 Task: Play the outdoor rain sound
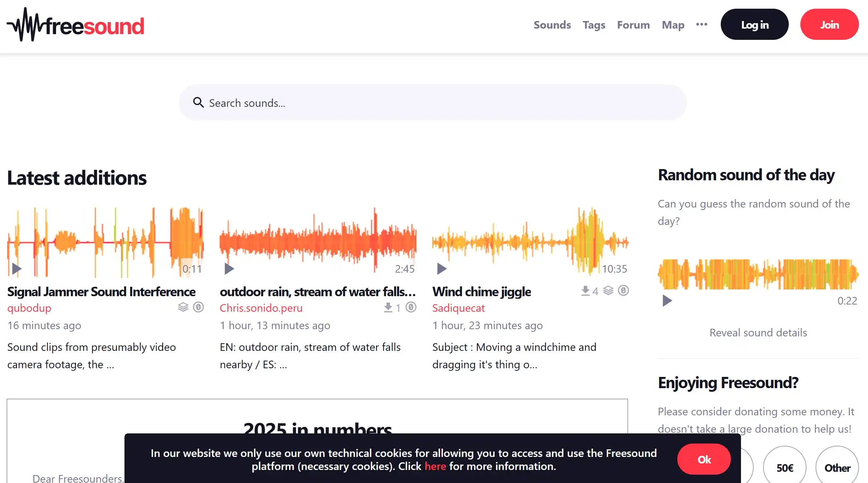pyautogui.click(x=229, y=269)
